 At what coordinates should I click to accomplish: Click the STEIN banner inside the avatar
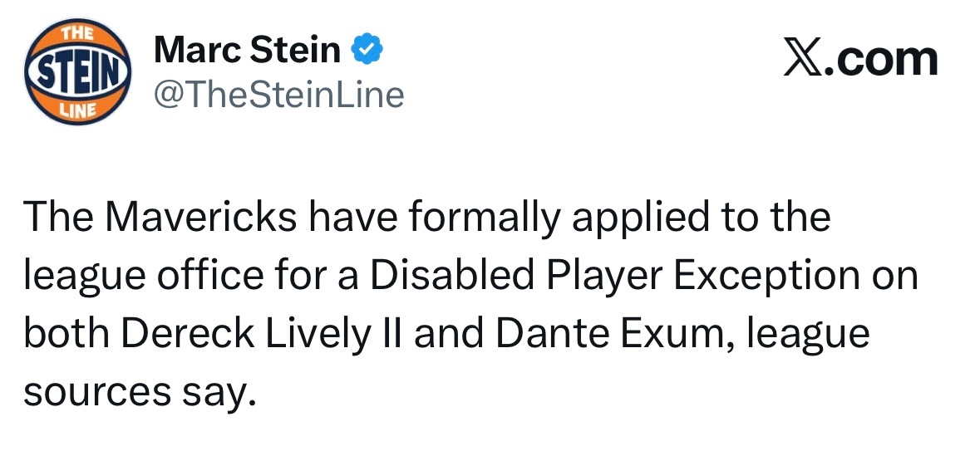tap(77, 71)
